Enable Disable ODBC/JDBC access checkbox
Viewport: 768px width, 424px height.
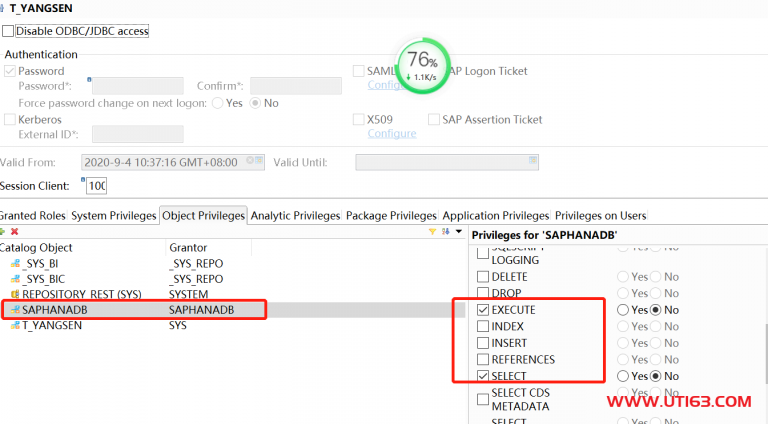click(x=9, y=31)
